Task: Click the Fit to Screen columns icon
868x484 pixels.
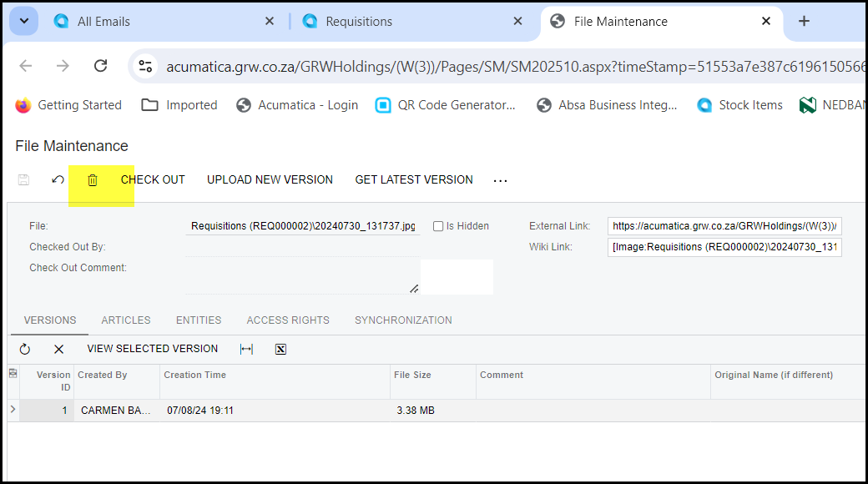Action: coord(246,349)
